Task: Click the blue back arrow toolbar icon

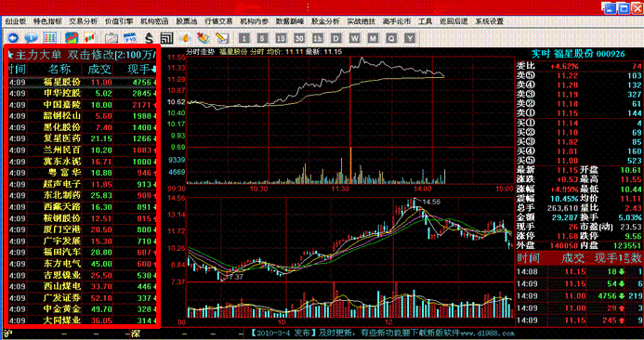Action: pos(13,38)
